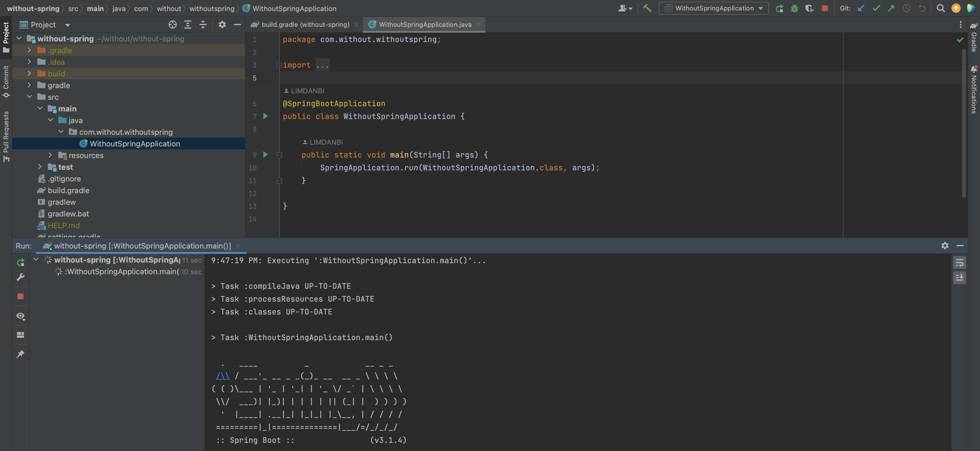Click the Build project hammer icon
This screenshot has width=980, height=451.
pyautogui.click(x=647, y=8)
